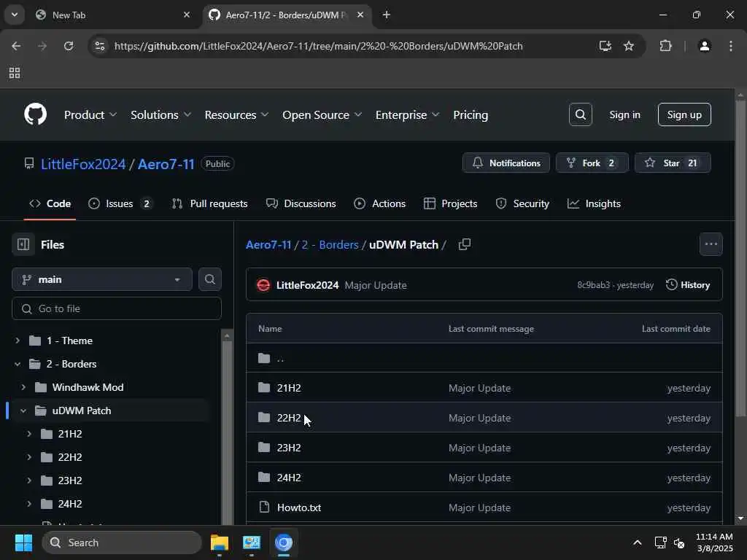Click the browser back arrow
This screenshot has height=560, width=747.
point(16,46)
